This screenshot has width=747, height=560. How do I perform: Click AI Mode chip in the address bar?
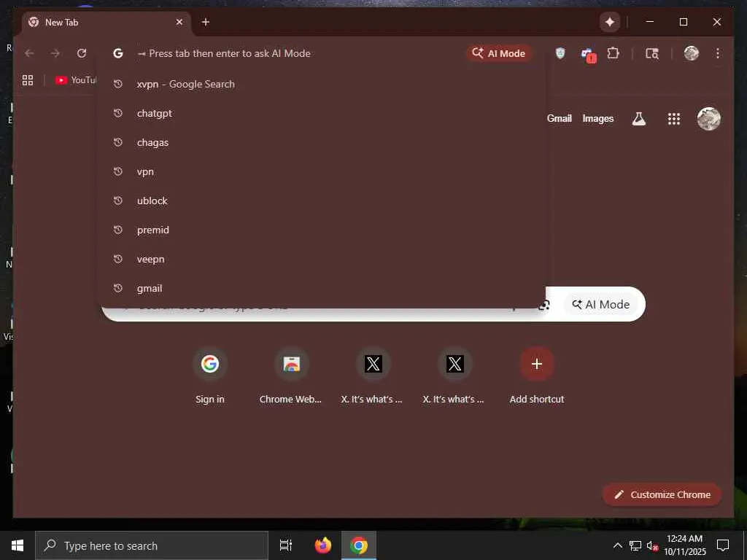[499, 53]
